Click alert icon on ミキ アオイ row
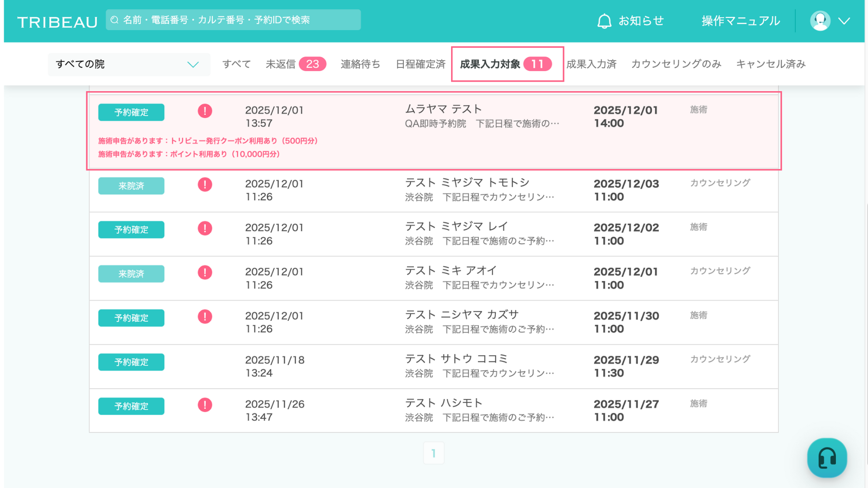The height and width of the screenshot is (488, 868). pos(205,272)
